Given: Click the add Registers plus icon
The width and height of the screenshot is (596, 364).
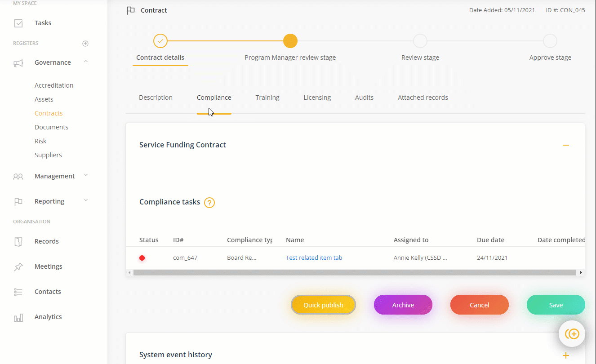Looking at the screenshot, I should [x=85, y=43].
